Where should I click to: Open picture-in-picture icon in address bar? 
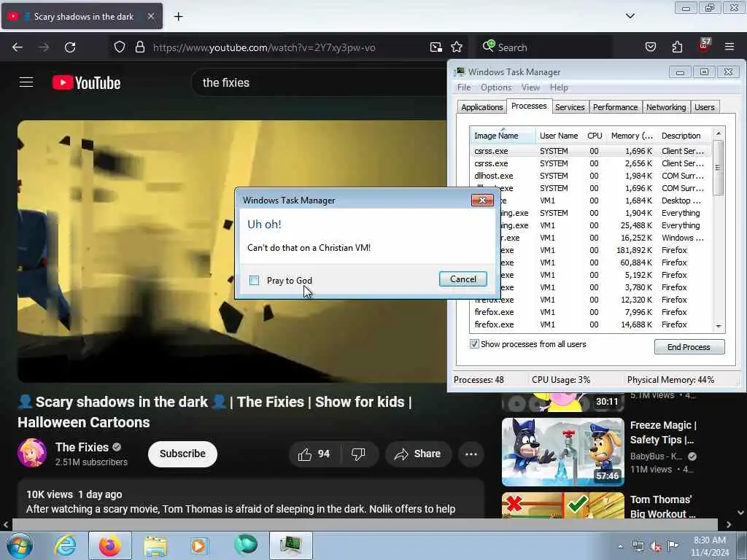(436, 47)
